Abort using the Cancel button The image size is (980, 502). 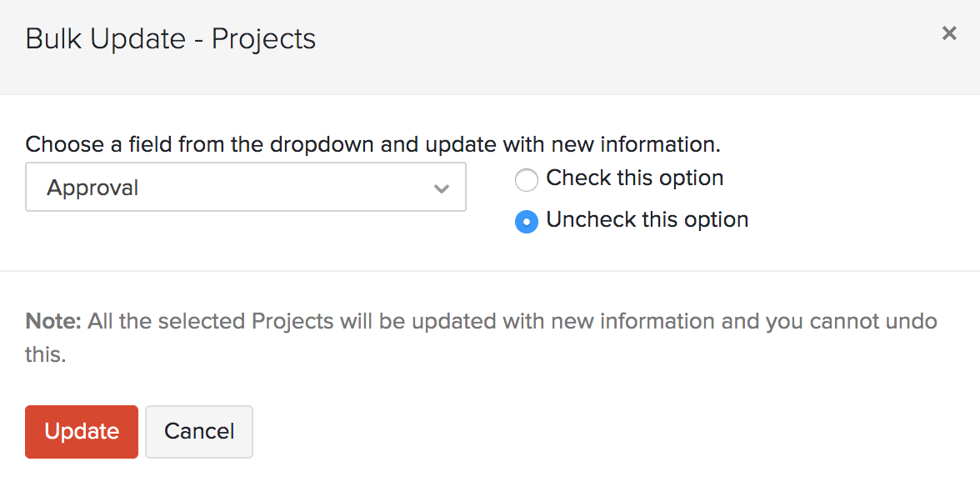(198, 431)
